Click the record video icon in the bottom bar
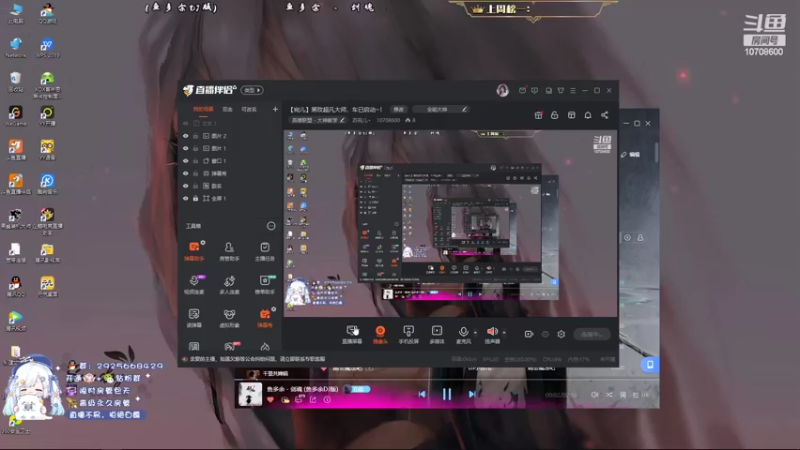Screen dimensions: 800x450 (529, 334)
